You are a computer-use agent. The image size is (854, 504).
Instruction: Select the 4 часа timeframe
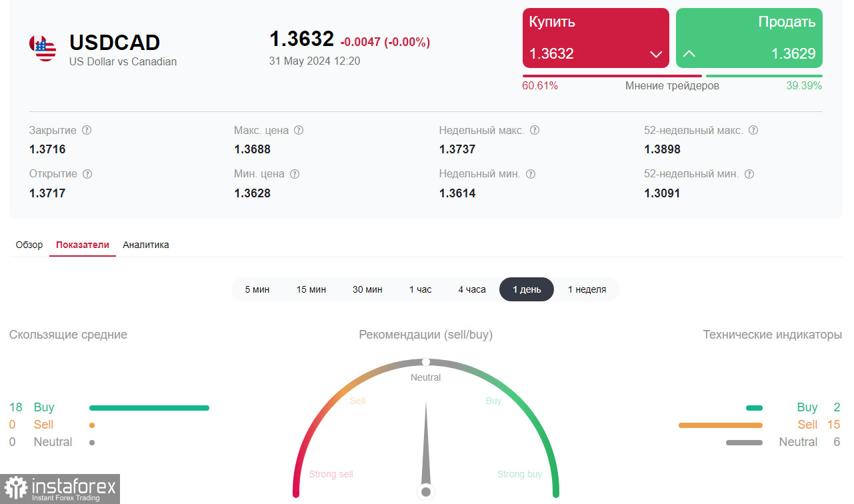472,289
